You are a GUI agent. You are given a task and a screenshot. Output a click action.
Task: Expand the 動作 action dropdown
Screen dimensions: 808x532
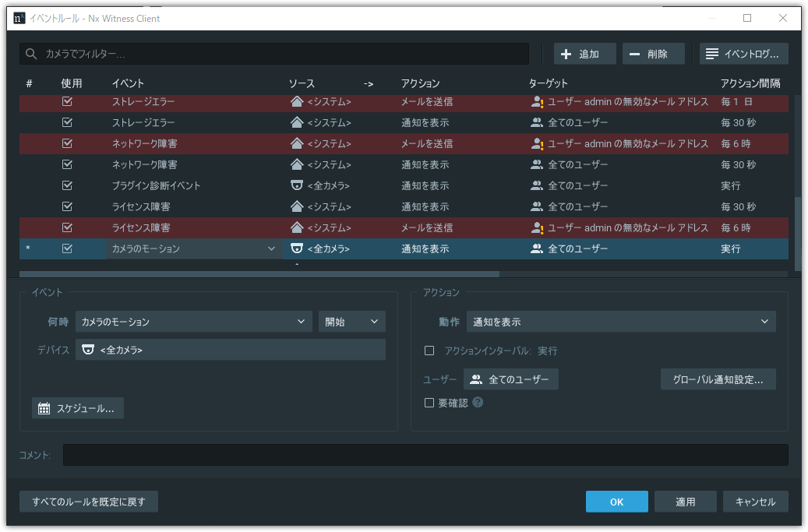[620, 322]
